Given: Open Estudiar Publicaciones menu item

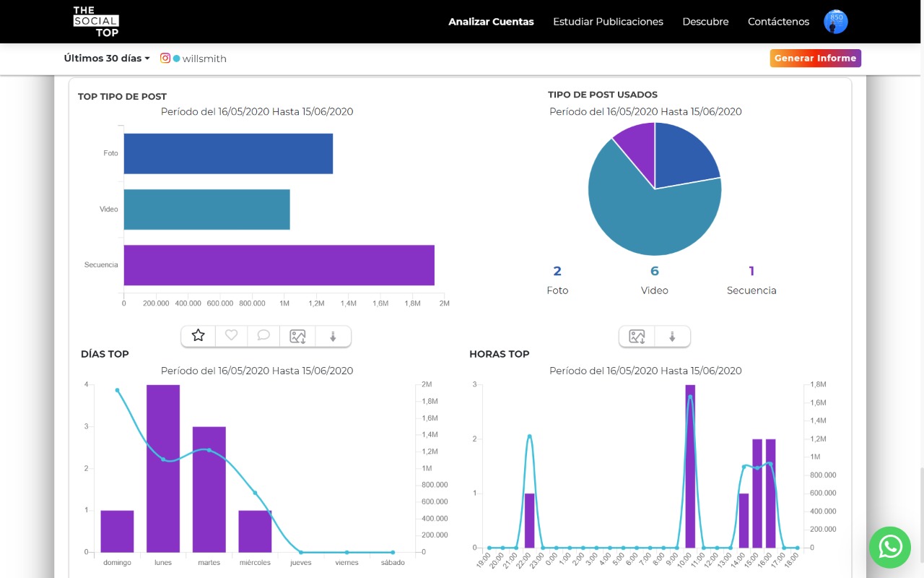Looking at the screenshot, I should pos(608,22).
